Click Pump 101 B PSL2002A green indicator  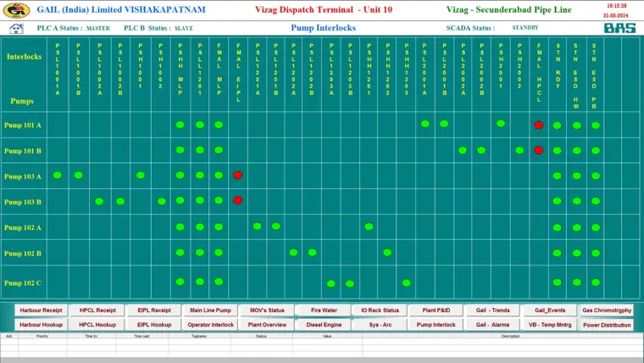coord(463,150)
